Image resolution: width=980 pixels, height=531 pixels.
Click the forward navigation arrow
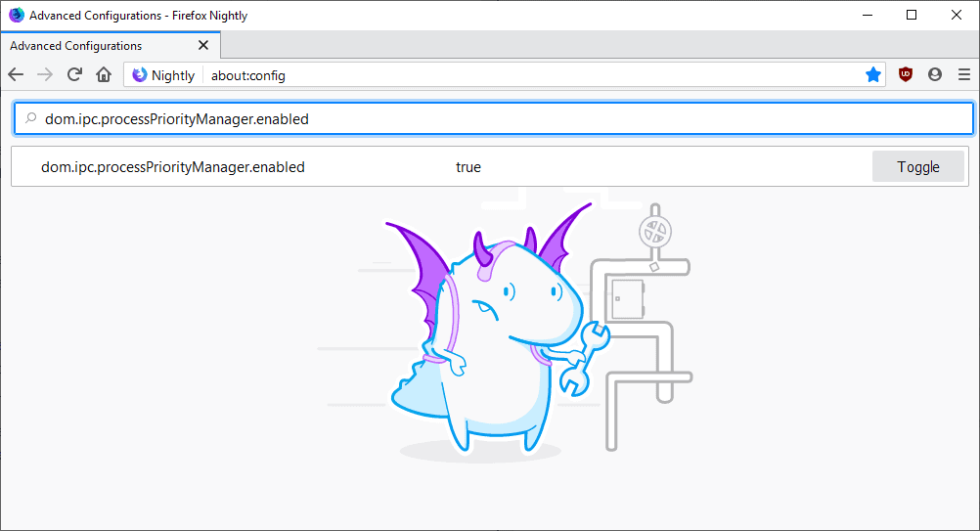tap(45, 75)
